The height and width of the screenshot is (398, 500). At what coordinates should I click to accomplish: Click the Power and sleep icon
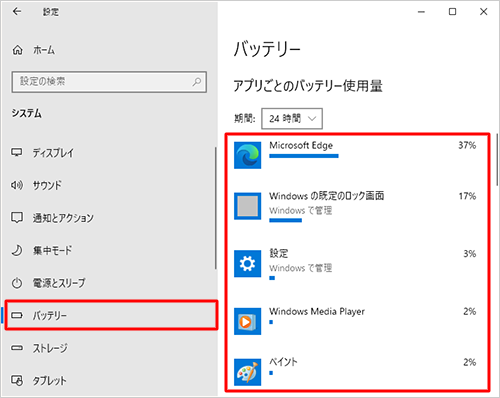[x=17, y=283]
